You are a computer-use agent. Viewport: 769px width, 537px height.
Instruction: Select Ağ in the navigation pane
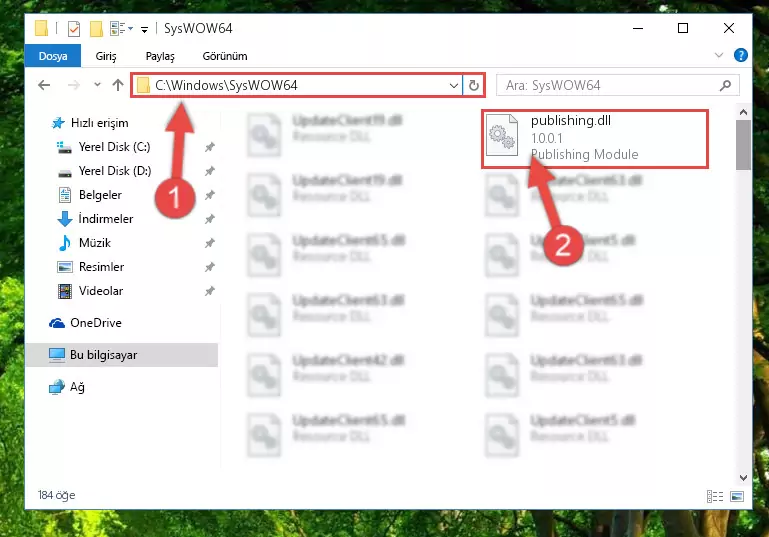pos(77,387)
